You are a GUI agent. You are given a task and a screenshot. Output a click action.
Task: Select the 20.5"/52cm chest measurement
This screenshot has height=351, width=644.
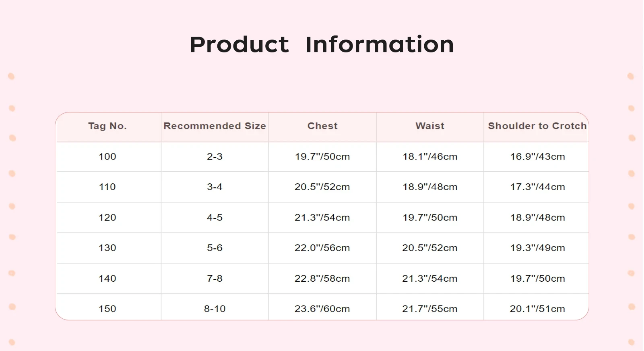click(322, 187)
